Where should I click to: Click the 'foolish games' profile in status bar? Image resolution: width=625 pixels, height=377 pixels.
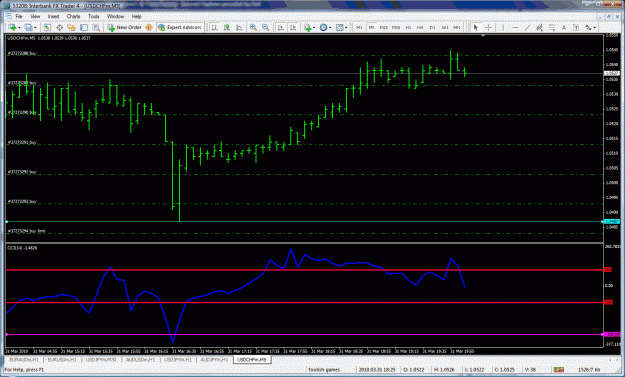pyautogui.click(x=324, y=370)
